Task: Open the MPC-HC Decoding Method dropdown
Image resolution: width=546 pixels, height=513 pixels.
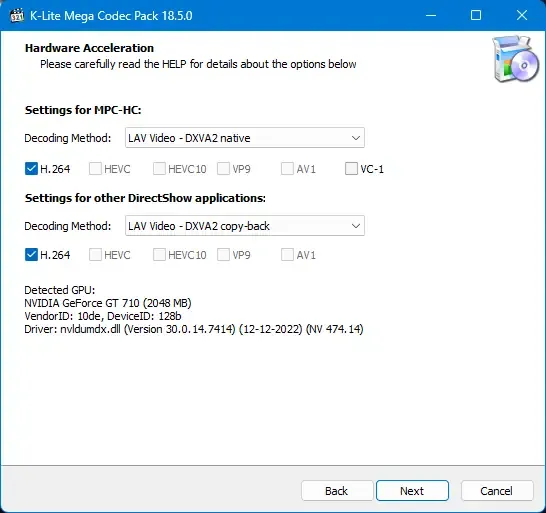Action: pyautogui.click(x=245, y=138)
